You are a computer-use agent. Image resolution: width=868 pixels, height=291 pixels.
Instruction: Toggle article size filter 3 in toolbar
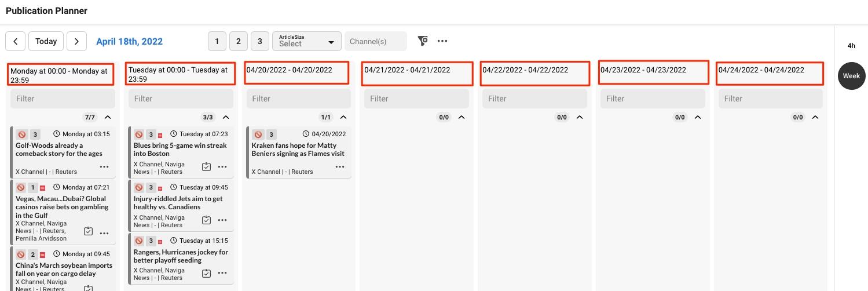pos(260,41)
